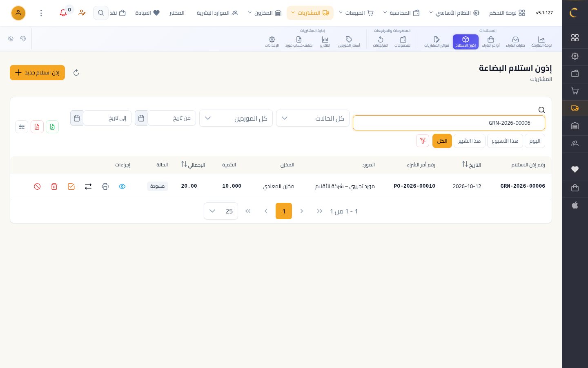The image size is (588, 368).
Task: Open the user avatar menu
Action: (18, 13)
